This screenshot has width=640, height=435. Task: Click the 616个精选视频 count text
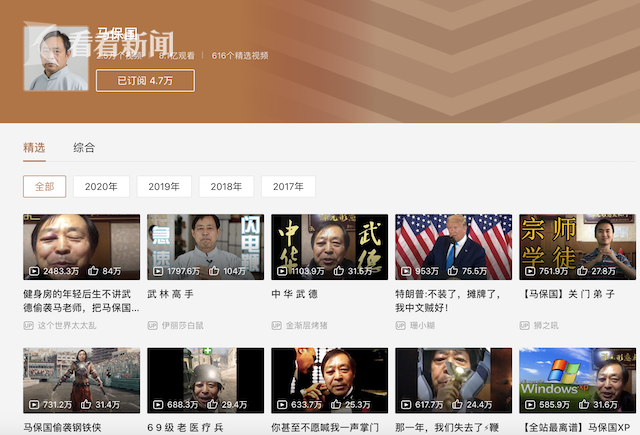tap(240, 56)
